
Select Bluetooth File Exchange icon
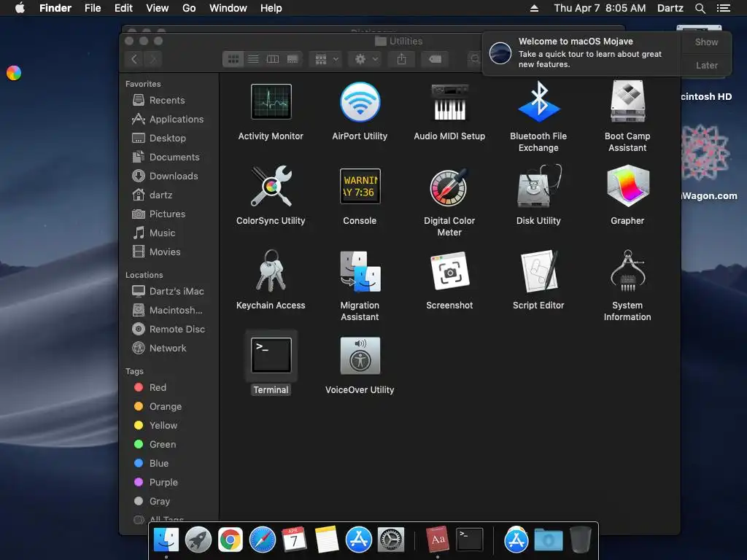pyautogui.click(x=539, y=101)
